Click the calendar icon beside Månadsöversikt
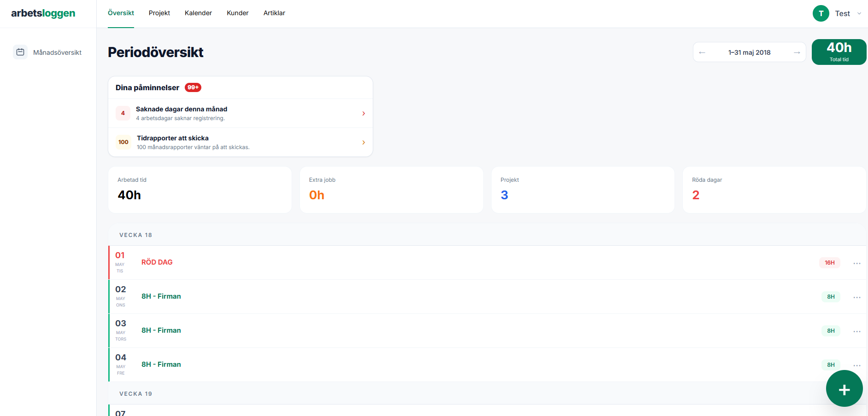Image resolution: width=868 pixels, height=416 pixels. (20, 52)
